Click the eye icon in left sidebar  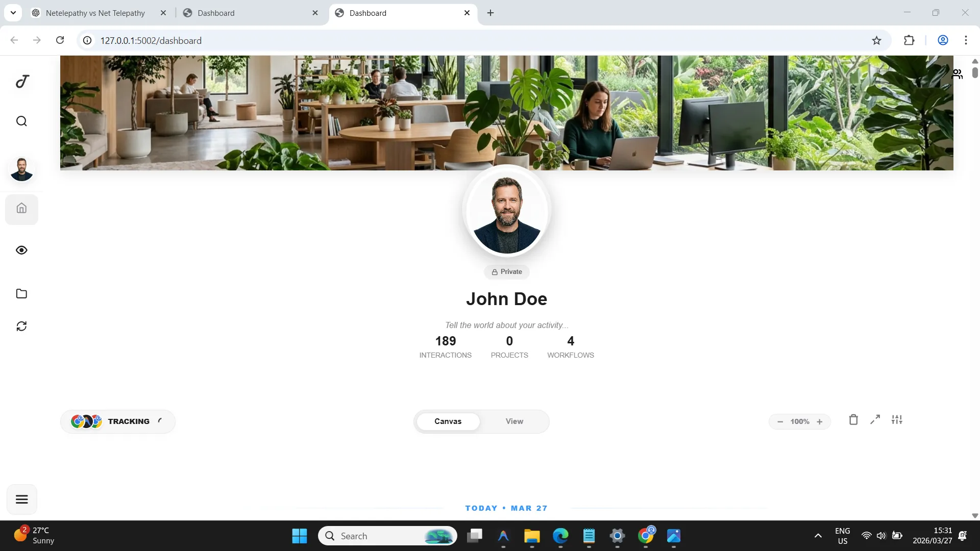click(21, 250)
